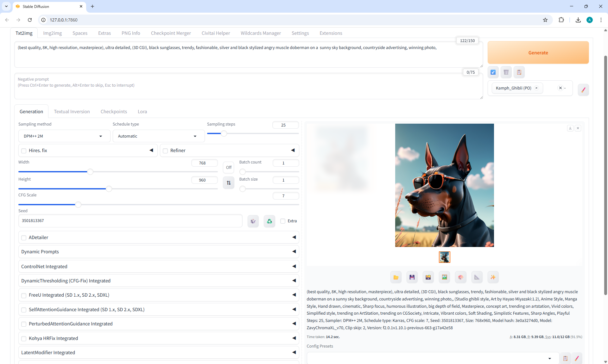Click the dice random seed button
This screenshot has height=364, width=608.
253,221
